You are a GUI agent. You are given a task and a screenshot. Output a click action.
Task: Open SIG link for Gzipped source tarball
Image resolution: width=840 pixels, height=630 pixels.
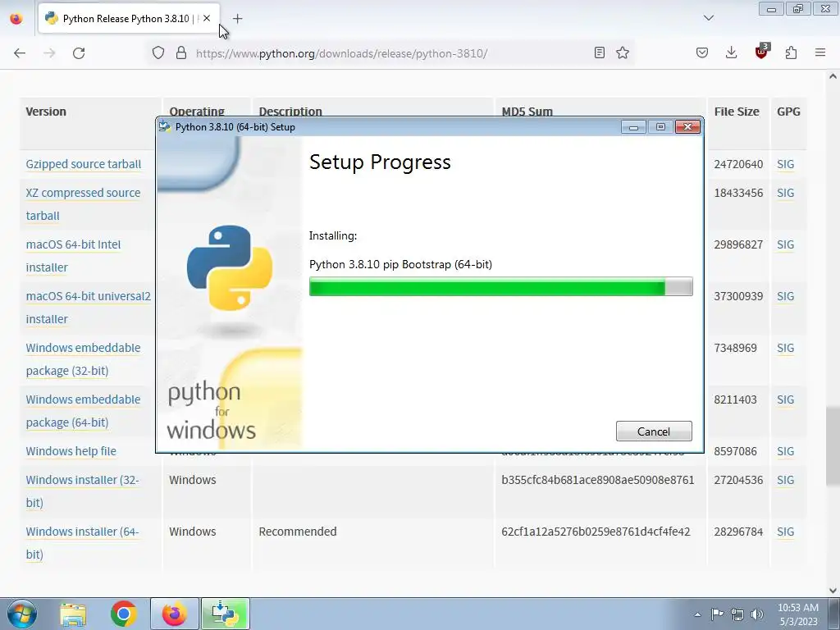(785, 164)
